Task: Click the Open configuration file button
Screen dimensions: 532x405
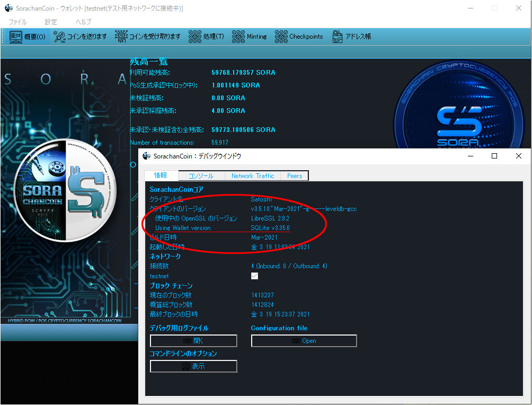Action: pyautogui.click(x=304, y=341)
